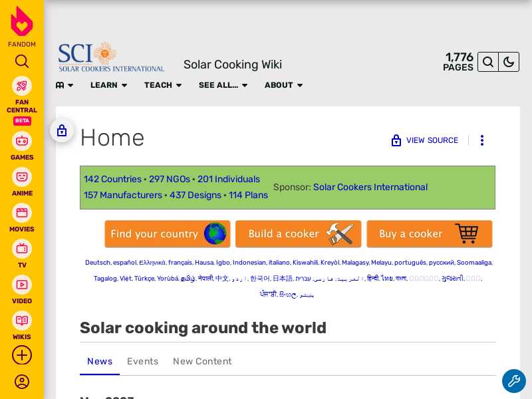The height and width of the screenshot is (399, 532).
Task: Click the Build a cooker banner
Action: point(298,234)
